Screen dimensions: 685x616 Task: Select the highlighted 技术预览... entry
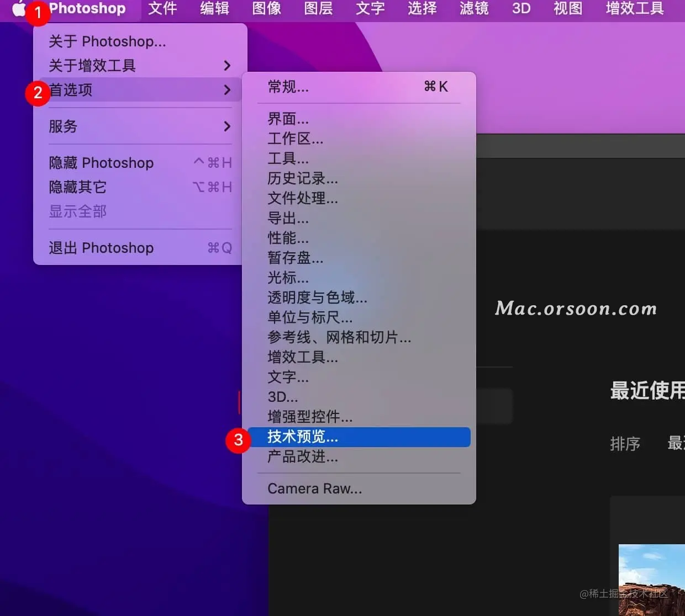tap(359, 437)
